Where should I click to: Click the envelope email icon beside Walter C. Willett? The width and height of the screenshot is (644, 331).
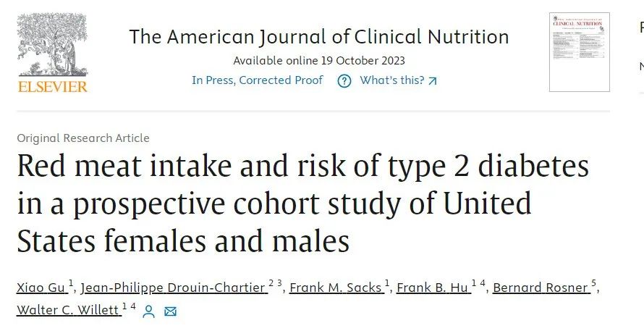pyautogui.click(x=171, y=311)
